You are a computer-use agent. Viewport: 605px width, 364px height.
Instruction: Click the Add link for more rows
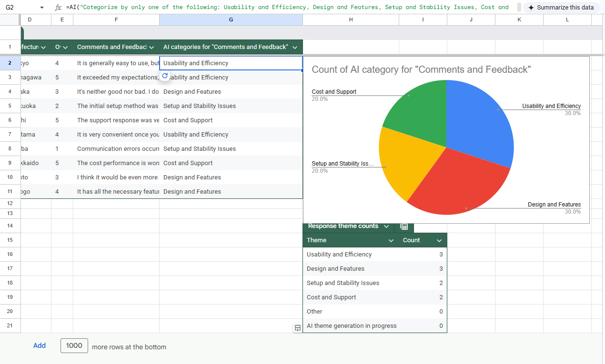click(x=40, y=346)
